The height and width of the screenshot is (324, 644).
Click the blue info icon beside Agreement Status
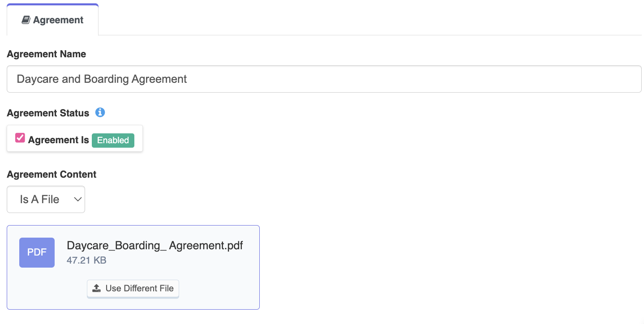coord(100,113)
